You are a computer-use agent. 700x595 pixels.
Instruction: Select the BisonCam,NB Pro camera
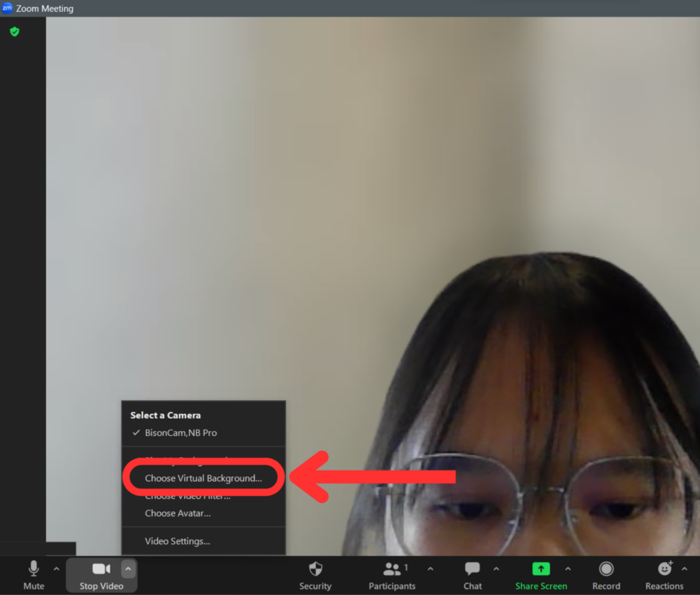tap(181, 432)
